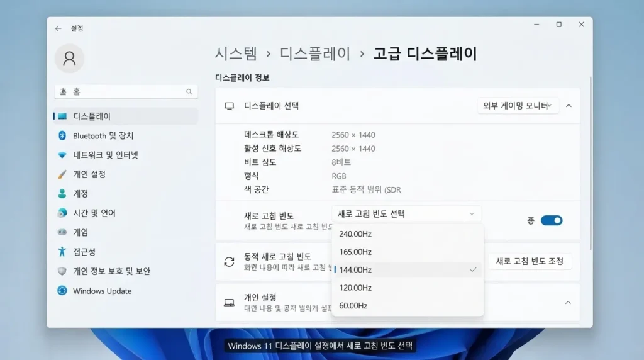The height and width of the screenshot is (360, 644).
Task: Click the laptop icon in the bottom 개인 설정 card
Action: [x=229, y=303]
